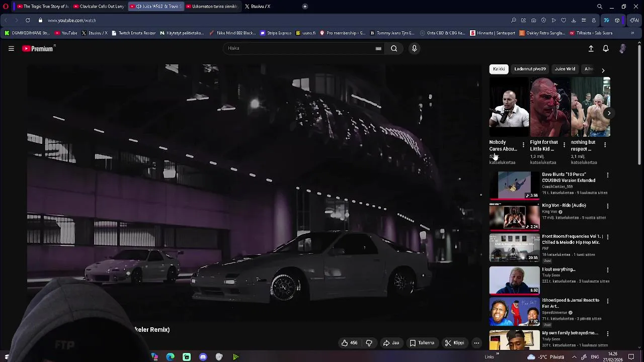The image size is (644, 362).
Task: Select the Kaikki filter chip
Action: pyautogui.click(x=499, y=69)
